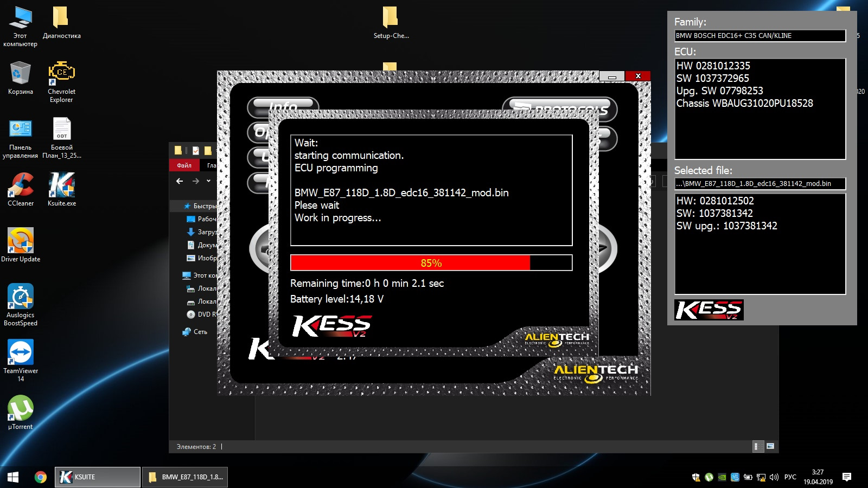
Task: Open Google Chrome from taskbar
Action: (40, 477)
